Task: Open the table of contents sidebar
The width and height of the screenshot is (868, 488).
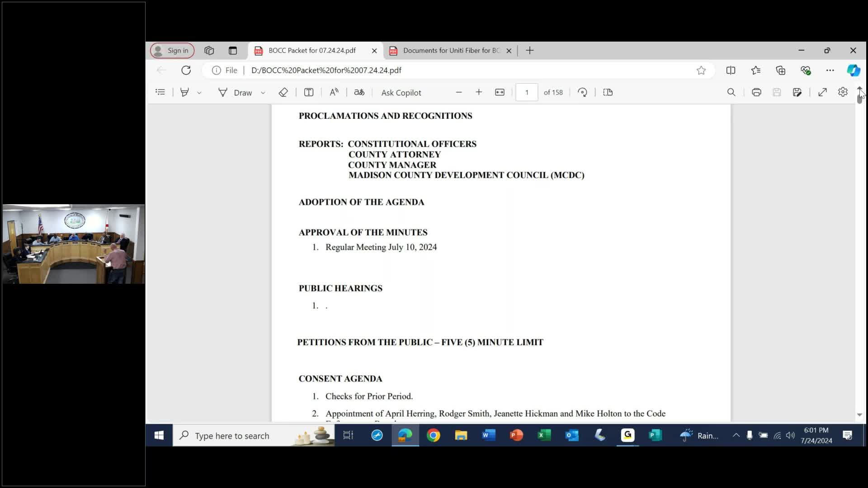Action: pyautogui.click(x=160, y=92)
